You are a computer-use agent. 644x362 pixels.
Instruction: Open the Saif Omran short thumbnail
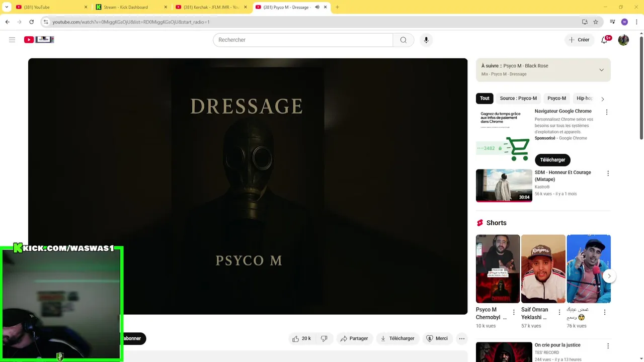click(543, 269)
